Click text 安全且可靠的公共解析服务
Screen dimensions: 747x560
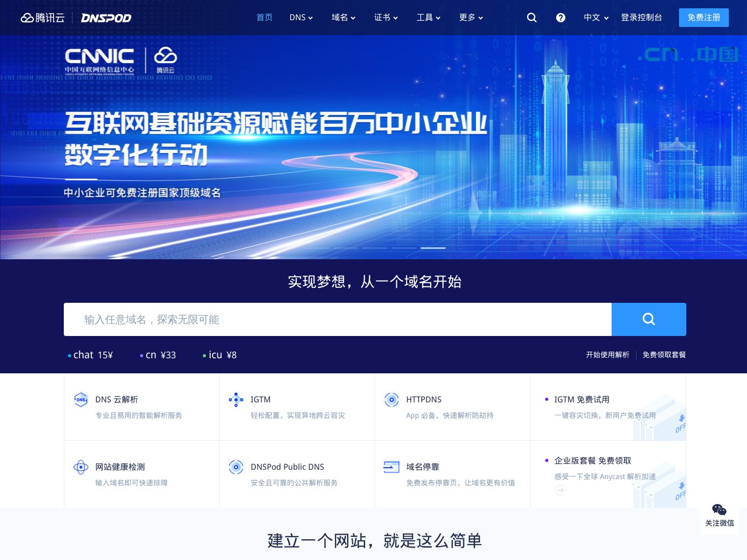pyautogui.click(x=294, y=483)
